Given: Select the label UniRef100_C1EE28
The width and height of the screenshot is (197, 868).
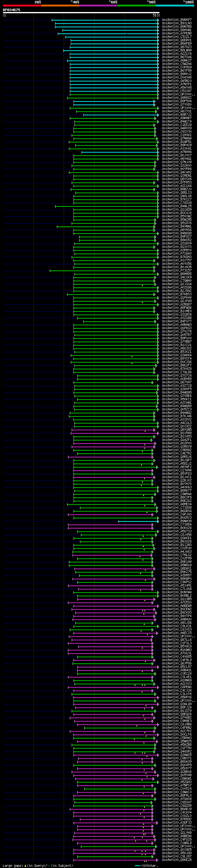Looking at the screenshot, I should click(x=177, y=125).
